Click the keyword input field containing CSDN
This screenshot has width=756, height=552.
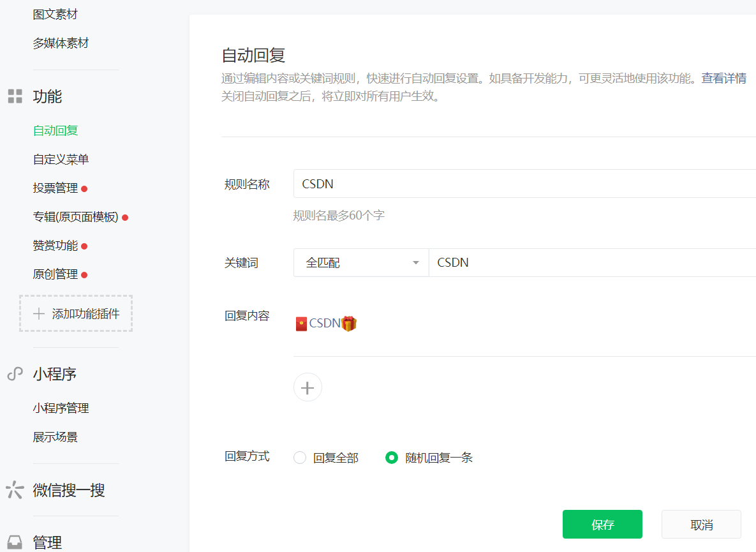[x=593, y=263]
